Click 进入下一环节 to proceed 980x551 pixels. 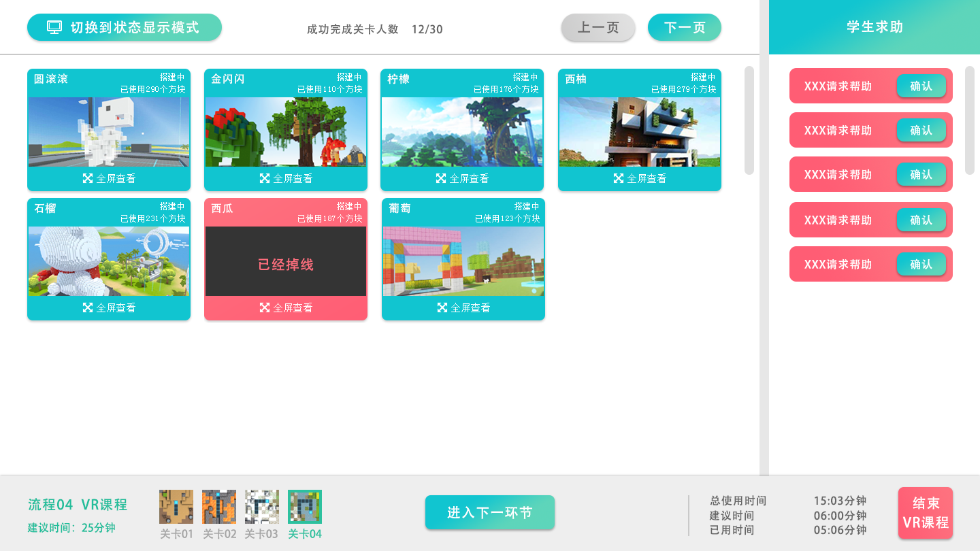coord(490,512)
